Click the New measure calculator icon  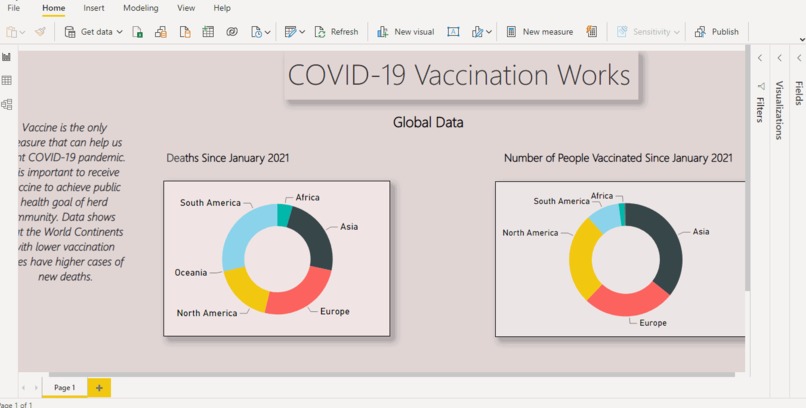click(511, 32)
